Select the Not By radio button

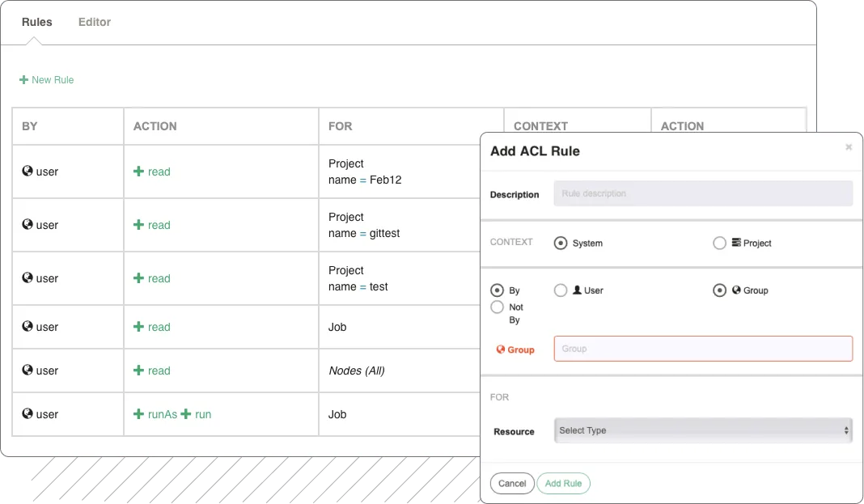pyautogui.click(x=497, y=307)
